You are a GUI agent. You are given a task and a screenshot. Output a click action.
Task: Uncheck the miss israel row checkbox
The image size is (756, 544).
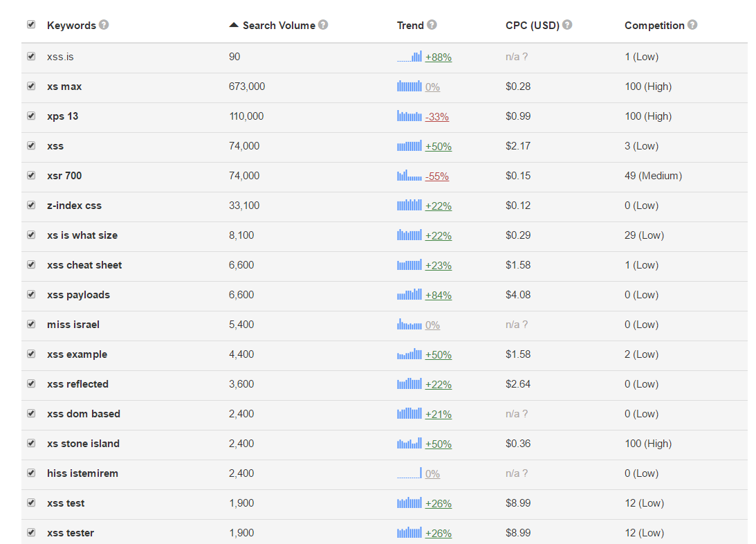[x=31, y=324]
